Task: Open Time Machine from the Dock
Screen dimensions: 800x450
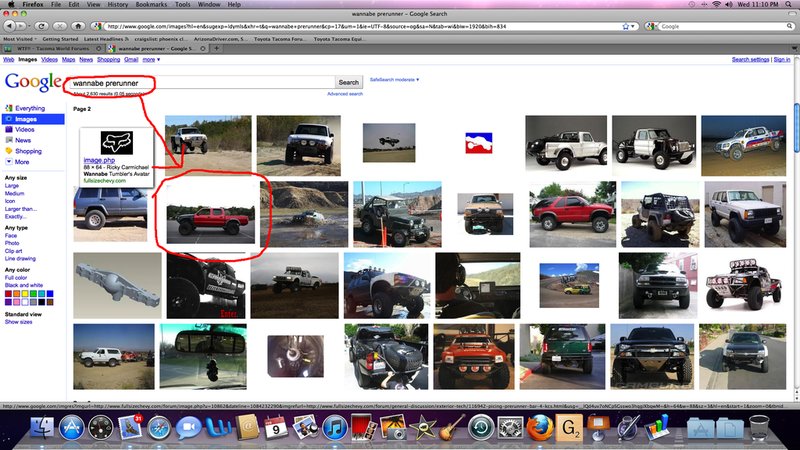Action: [x=481, y=427]
